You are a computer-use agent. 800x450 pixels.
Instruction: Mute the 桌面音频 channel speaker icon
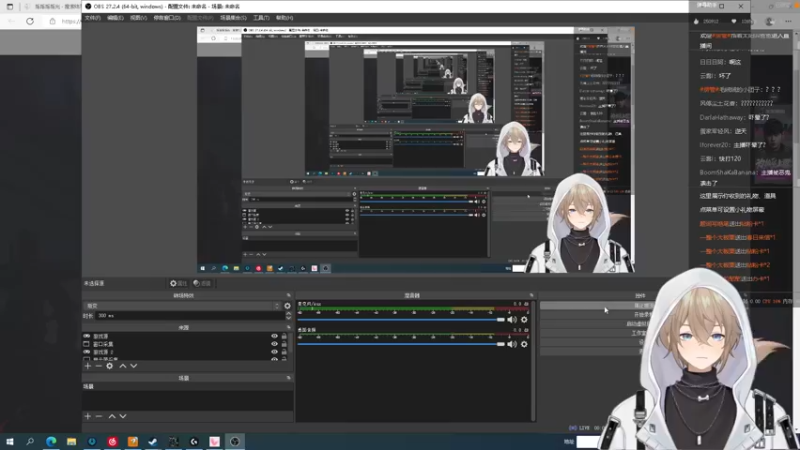click(512, 344)
